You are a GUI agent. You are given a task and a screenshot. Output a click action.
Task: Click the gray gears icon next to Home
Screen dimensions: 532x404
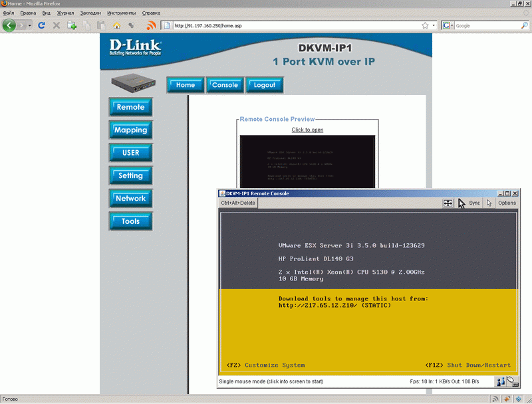[x=131, y=25]
